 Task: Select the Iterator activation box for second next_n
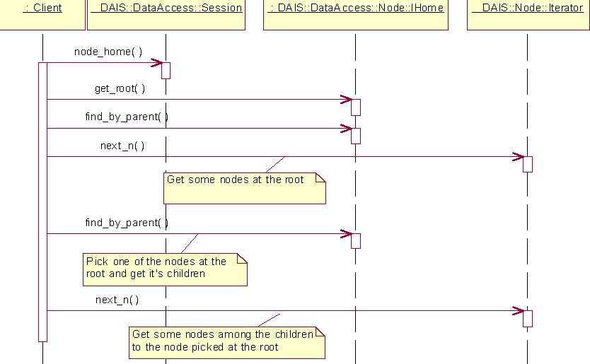(x=528, y=319)
